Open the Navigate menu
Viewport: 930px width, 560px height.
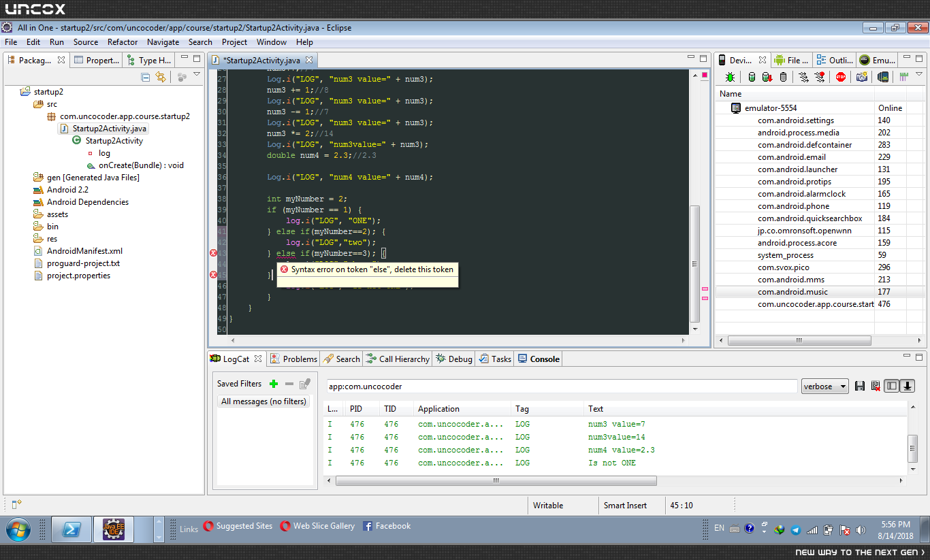click(163, 42)
